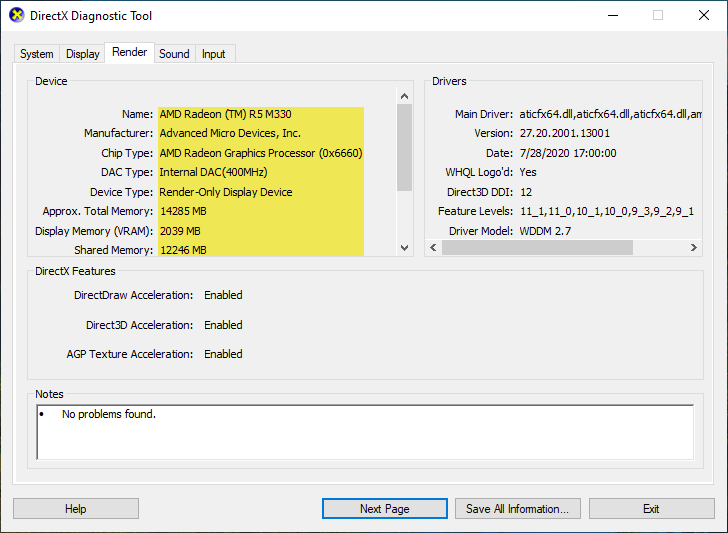The image size is (728, 533).
Task: Click the 'No problems found.' note
Action: tap(109, 414)
